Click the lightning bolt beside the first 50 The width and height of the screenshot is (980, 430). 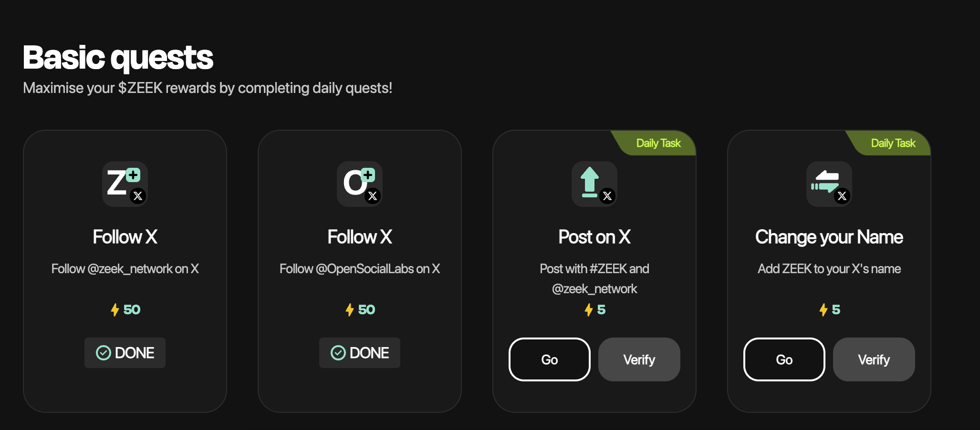[x=115, y=310]
